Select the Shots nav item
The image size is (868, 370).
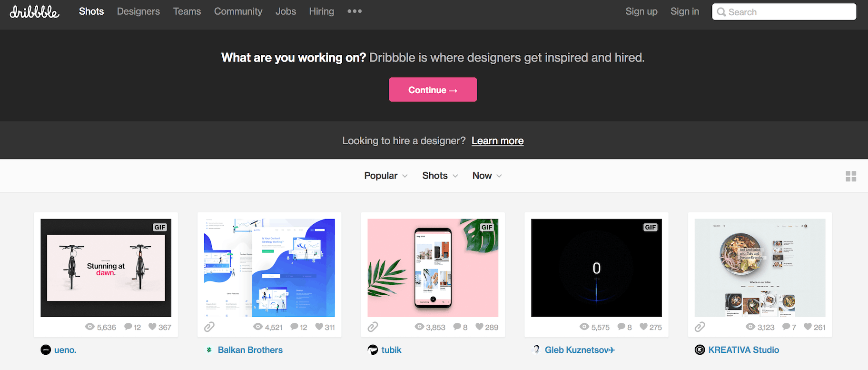tap(91, 11)
